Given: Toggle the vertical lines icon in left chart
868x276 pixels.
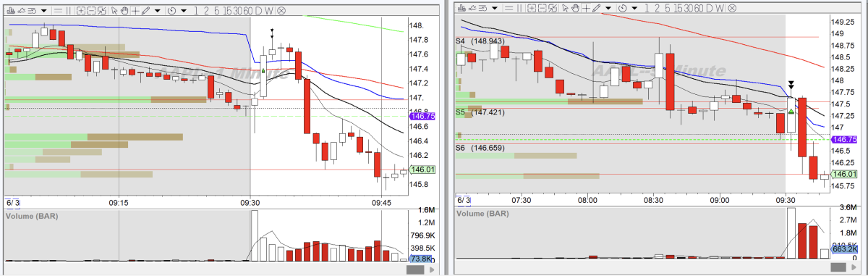Looking at the screenshot, I should coord(69,11).
